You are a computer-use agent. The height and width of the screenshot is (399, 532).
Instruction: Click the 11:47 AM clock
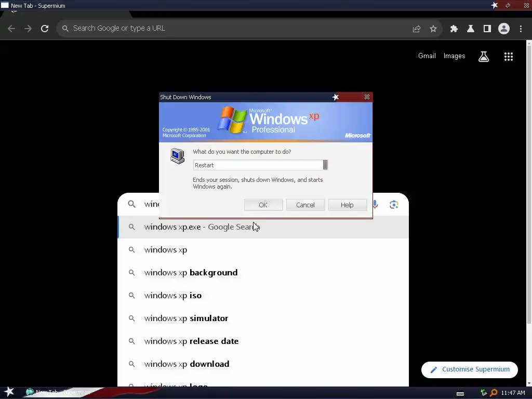click(x=513, y=393)
